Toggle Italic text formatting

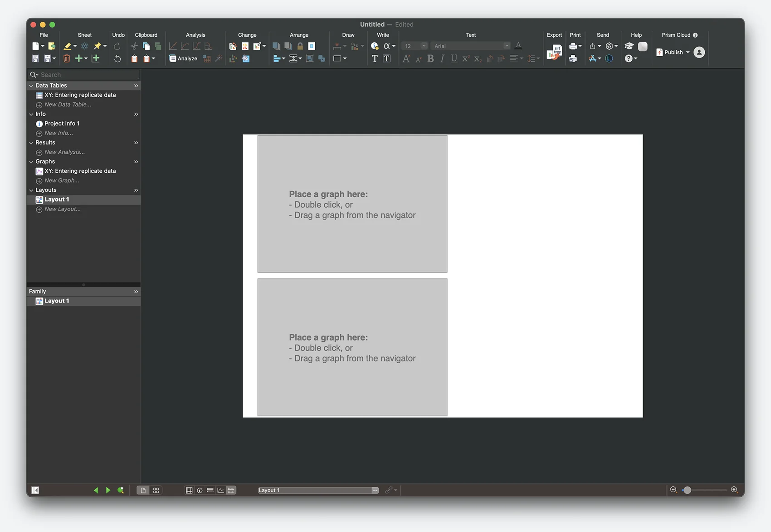click(x=442, y=59)
